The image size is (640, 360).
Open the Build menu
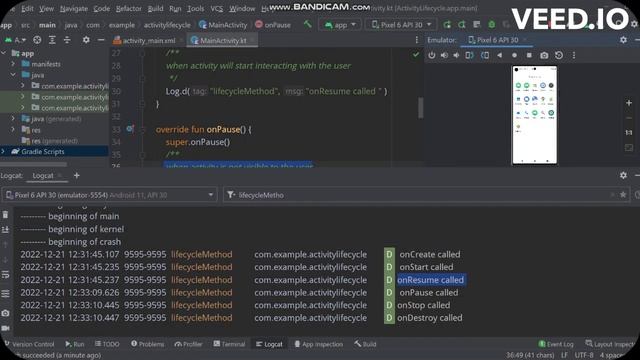pos(155,9)
